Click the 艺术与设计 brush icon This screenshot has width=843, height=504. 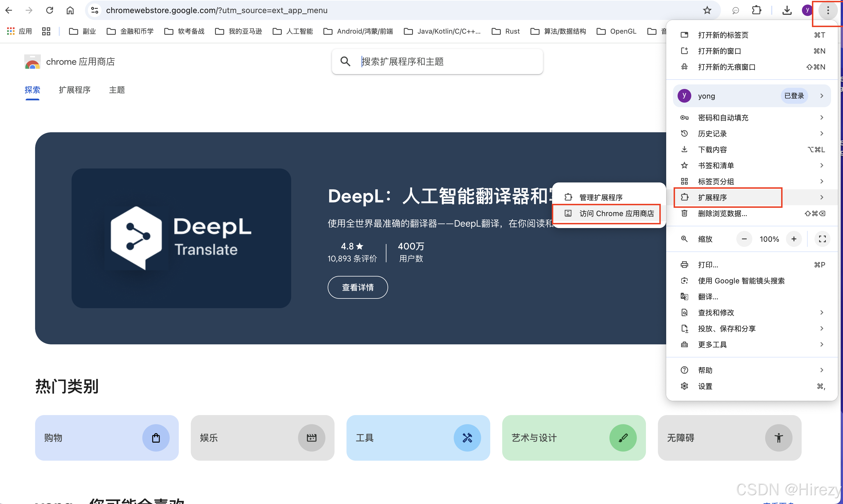tap(623, 438)
